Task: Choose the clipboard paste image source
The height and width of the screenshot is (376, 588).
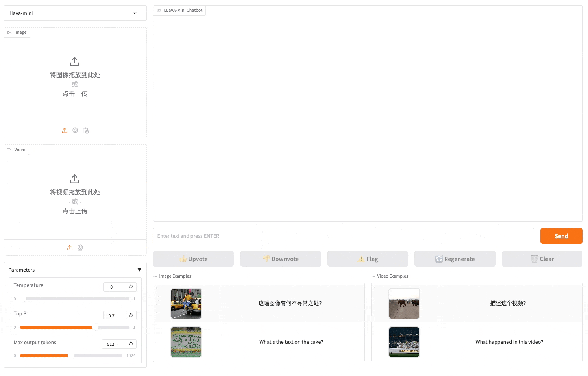Action: point(86,130)
